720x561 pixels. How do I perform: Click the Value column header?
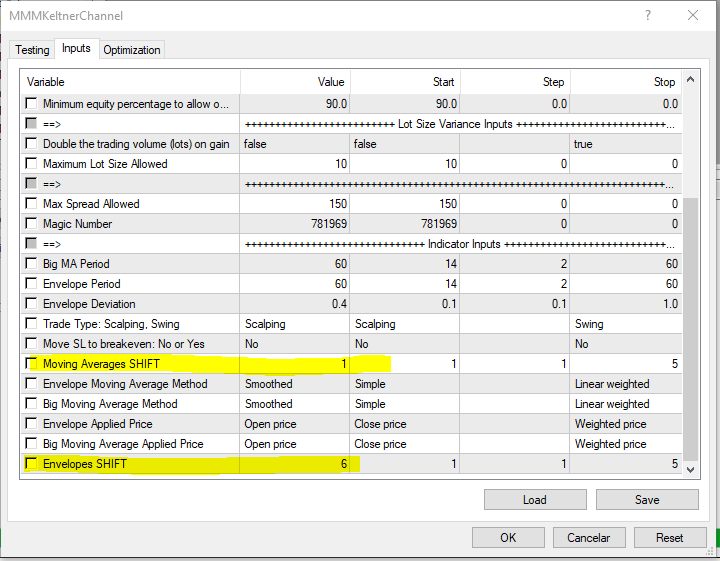pos(295,82)
